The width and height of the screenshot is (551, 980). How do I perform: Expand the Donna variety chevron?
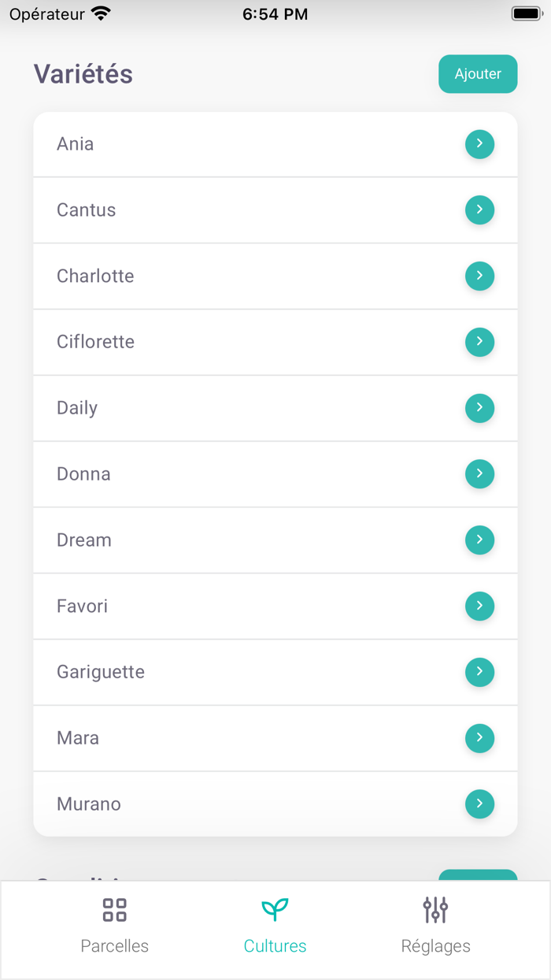479,474
